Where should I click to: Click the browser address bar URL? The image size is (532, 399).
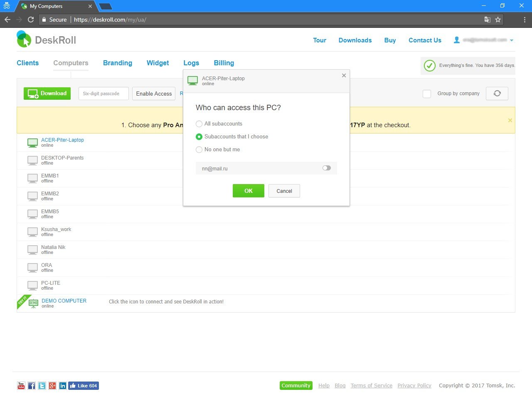click(x=110, y=20)
